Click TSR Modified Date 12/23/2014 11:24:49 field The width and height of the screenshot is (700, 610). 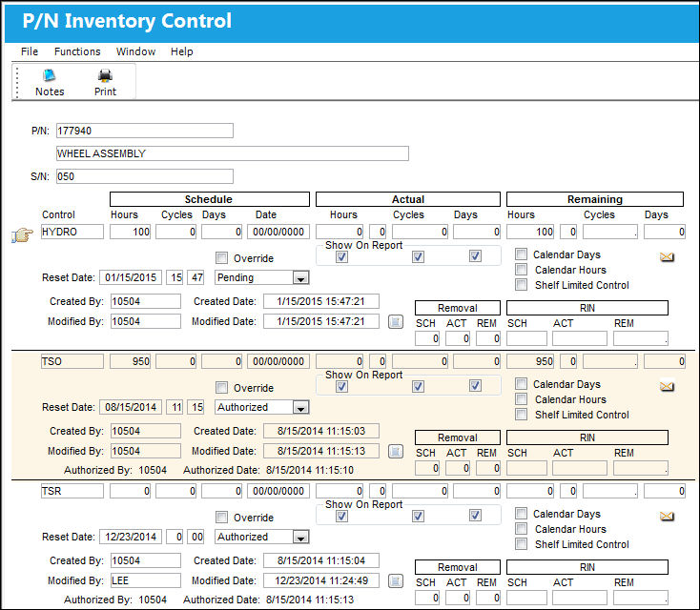[x=321, y=580]
